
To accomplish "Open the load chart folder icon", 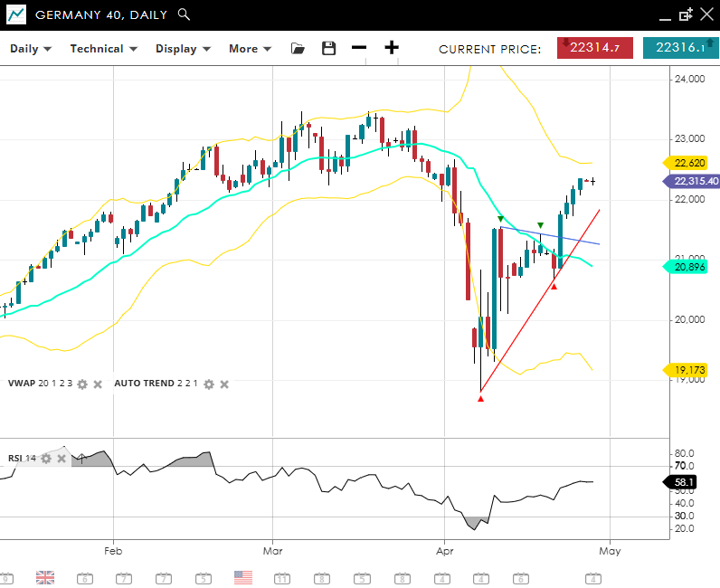I will [x=298, y=49].
